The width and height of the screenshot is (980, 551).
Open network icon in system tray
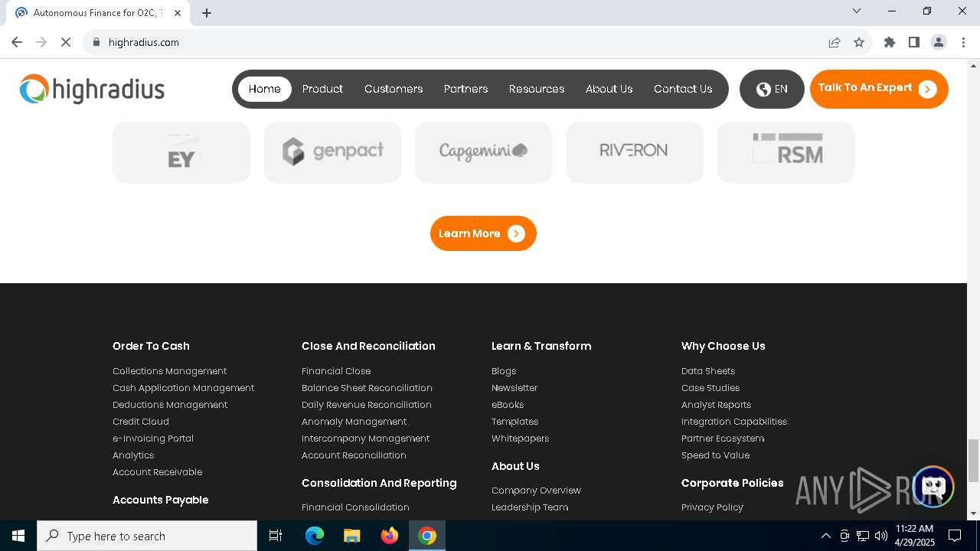tap(863, 536)
